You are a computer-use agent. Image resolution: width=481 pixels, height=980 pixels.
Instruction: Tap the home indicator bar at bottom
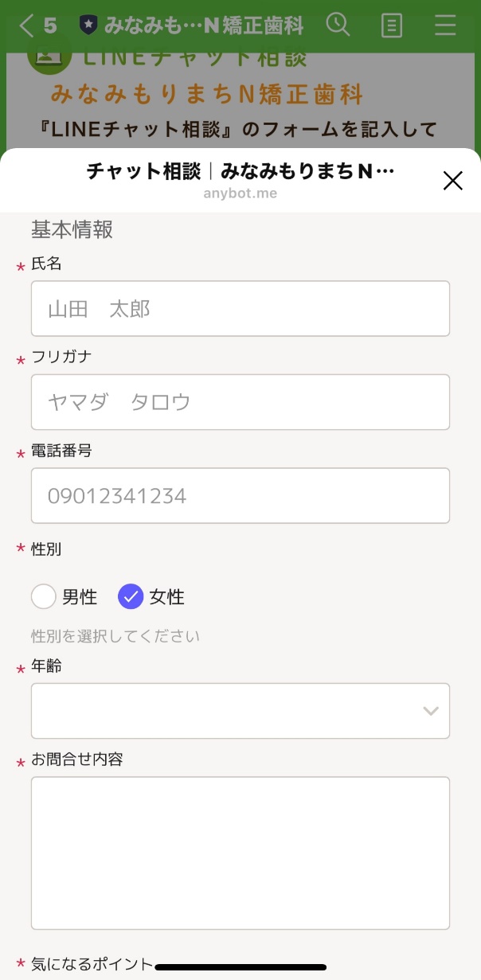(240, 967)
